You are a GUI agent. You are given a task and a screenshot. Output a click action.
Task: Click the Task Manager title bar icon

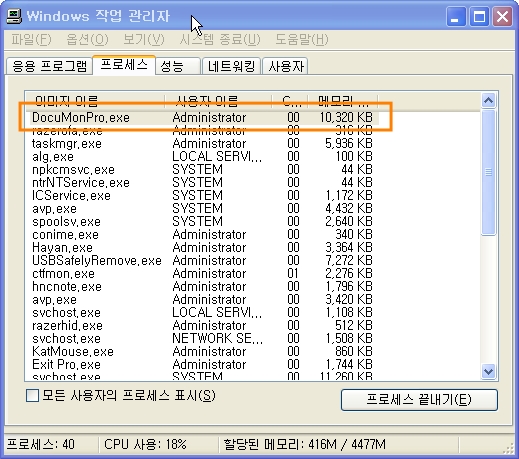(x=14, y=16)
